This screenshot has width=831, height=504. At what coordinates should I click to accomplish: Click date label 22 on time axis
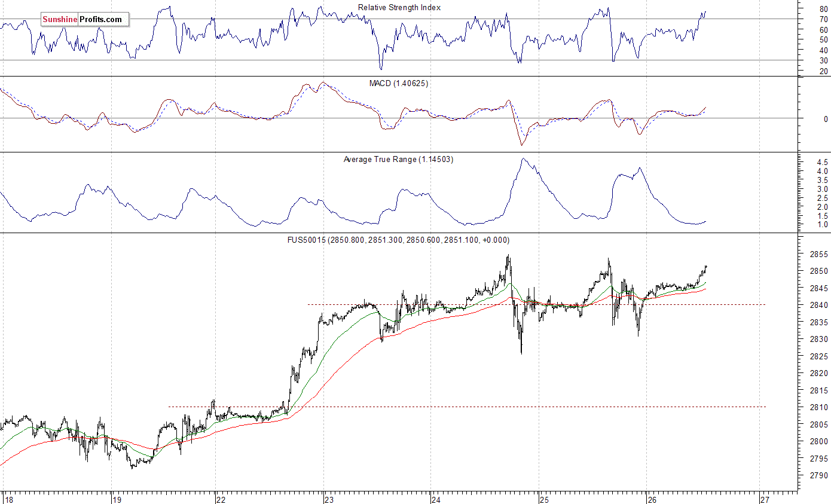tap(221, 499)
